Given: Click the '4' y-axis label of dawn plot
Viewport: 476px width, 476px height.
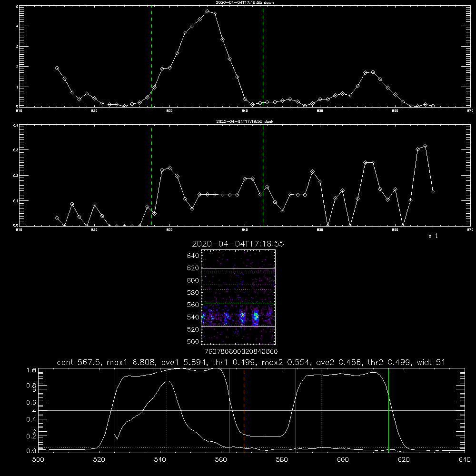Looking at the screenshot, I should (17, 26).
